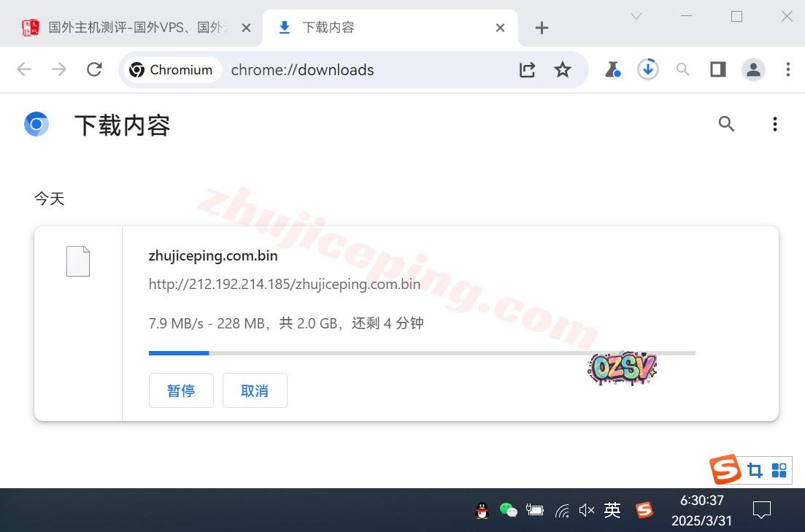Toggle the muted volume icon in system tray

click(x=586, y=510)
